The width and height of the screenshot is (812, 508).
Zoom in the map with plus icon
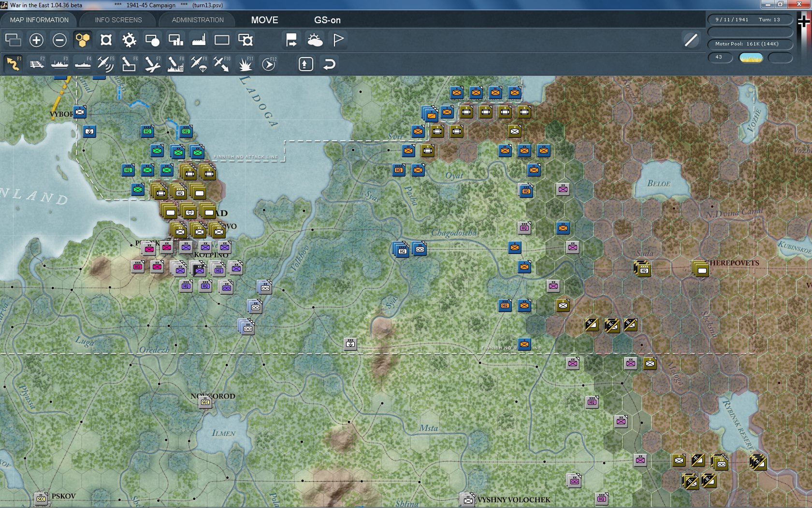pyautogui.click(x=36, y=40)
